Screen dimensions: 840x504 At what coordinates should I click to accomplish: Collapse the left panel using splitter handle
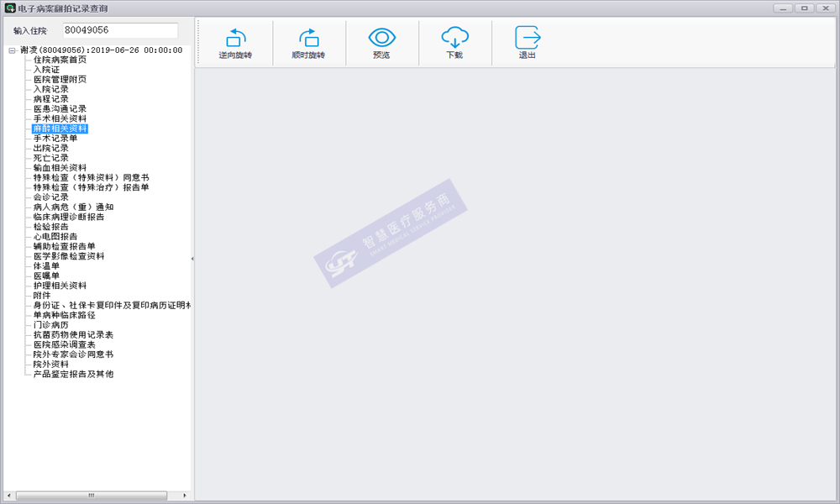[x=192, y=259]
